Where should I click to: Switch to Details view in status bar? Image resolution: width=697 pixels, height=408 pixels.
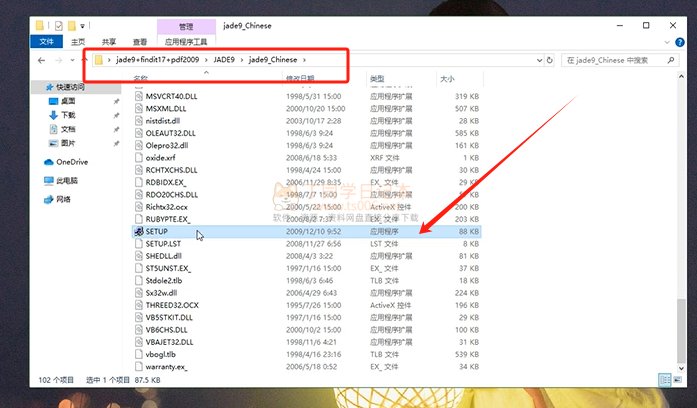point(665,380)
